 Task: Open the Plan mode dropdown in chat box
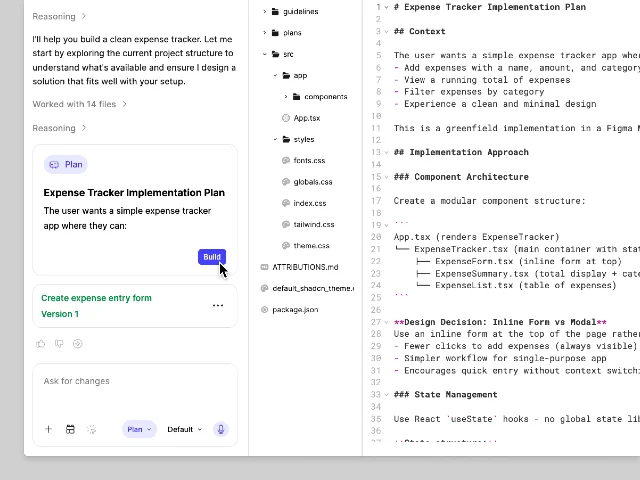coord(139,429)
